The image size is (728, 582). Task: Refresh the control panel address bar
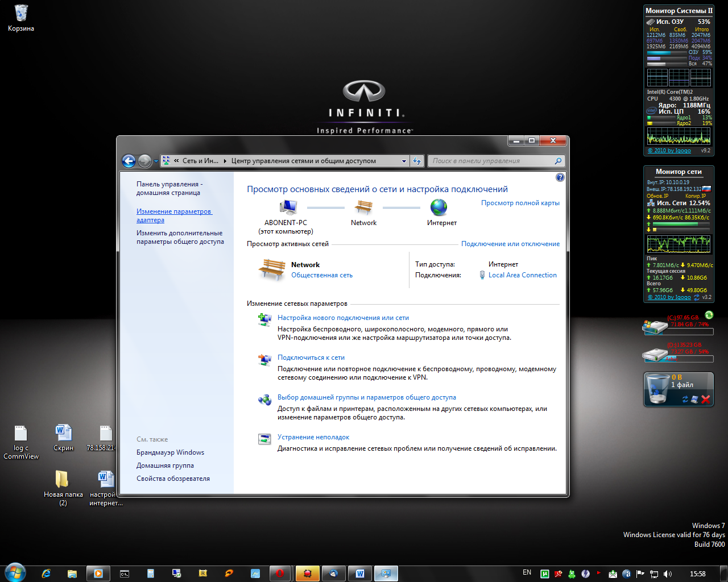click(417, 161)
